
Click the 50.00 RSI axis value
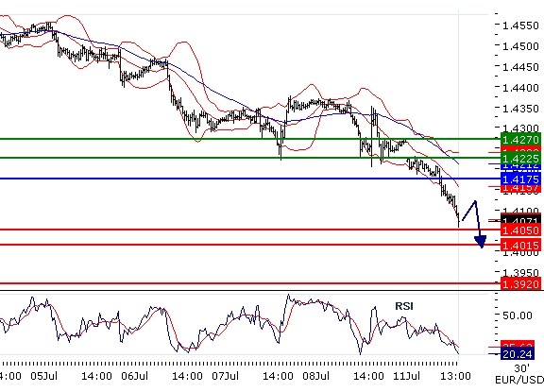click(x=518, y=315)
